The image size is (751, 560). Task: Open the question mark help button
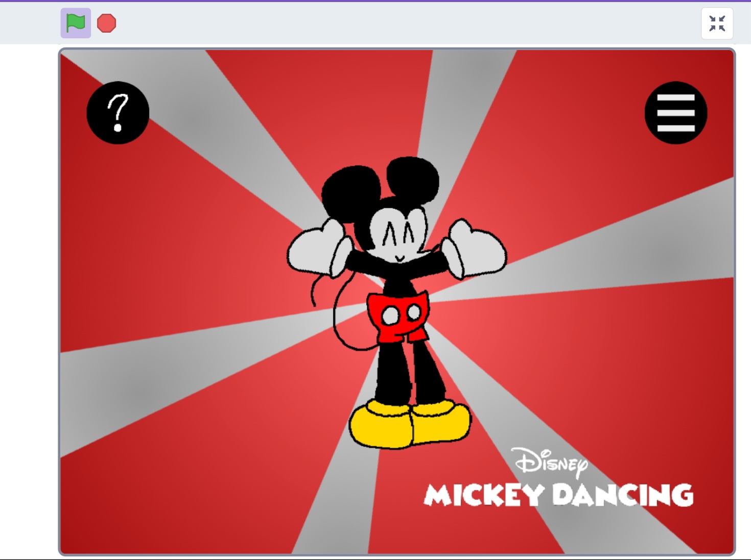[x=118, y=113]
